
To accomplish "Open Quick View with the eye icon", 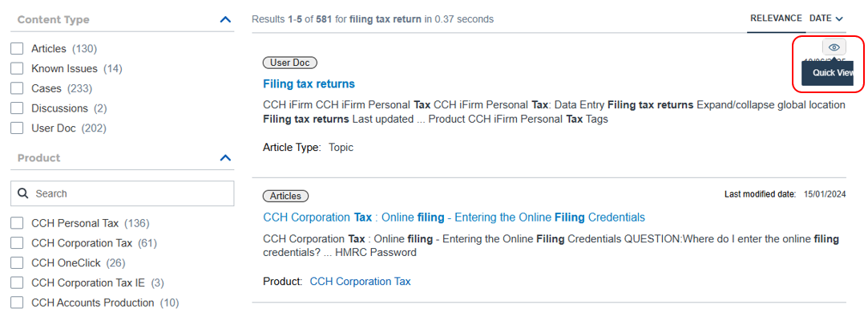I will tap(834, 47).
